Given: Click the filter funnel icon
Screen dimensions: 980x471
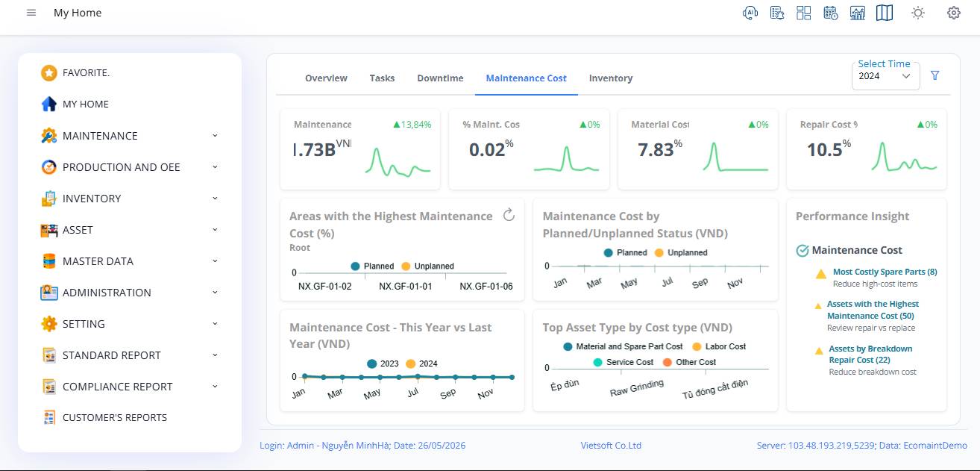Looking at the screenshot, I should pos(935,75).
